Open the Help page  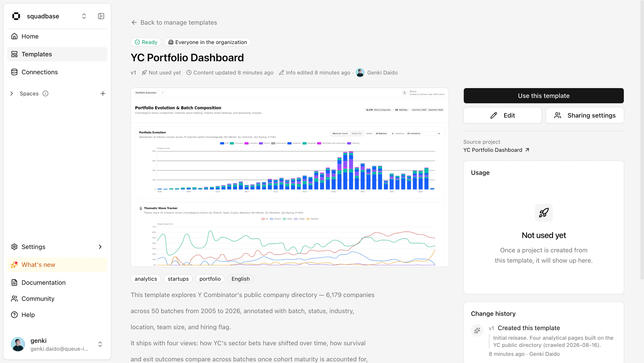coord(57,315)
